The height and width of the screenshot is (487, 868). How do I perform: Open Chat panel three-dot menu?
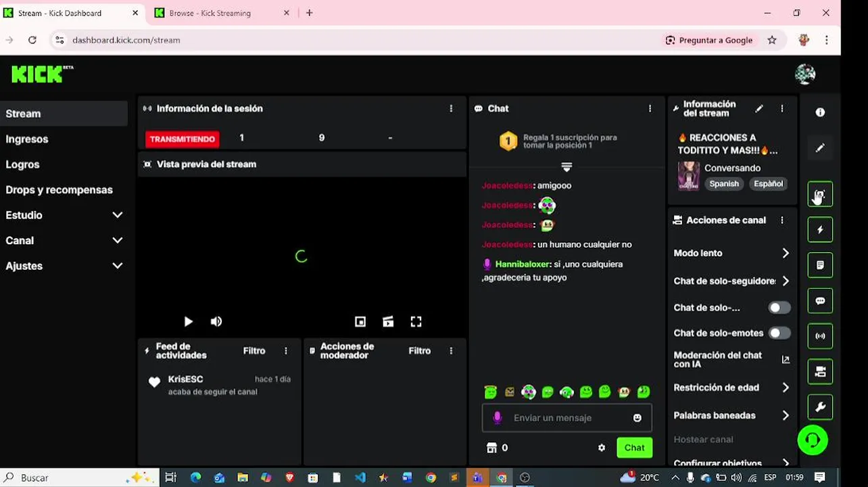pos(650,108)
